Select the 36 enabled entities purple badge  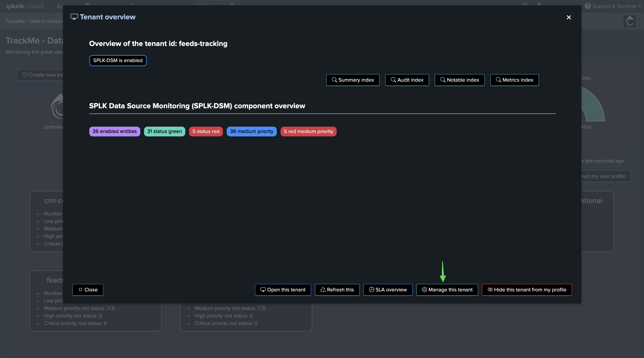(115, 131)
